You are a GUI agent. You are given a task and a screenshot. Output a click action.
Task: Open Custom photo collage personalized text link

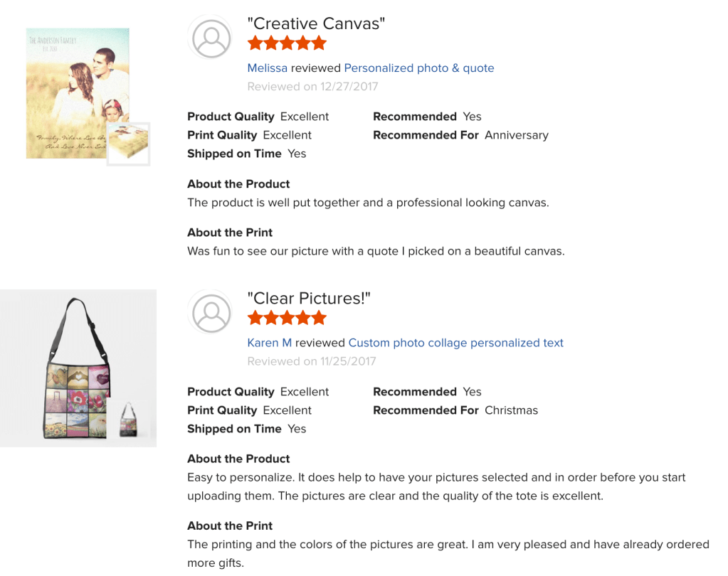(x=455, y=343)
